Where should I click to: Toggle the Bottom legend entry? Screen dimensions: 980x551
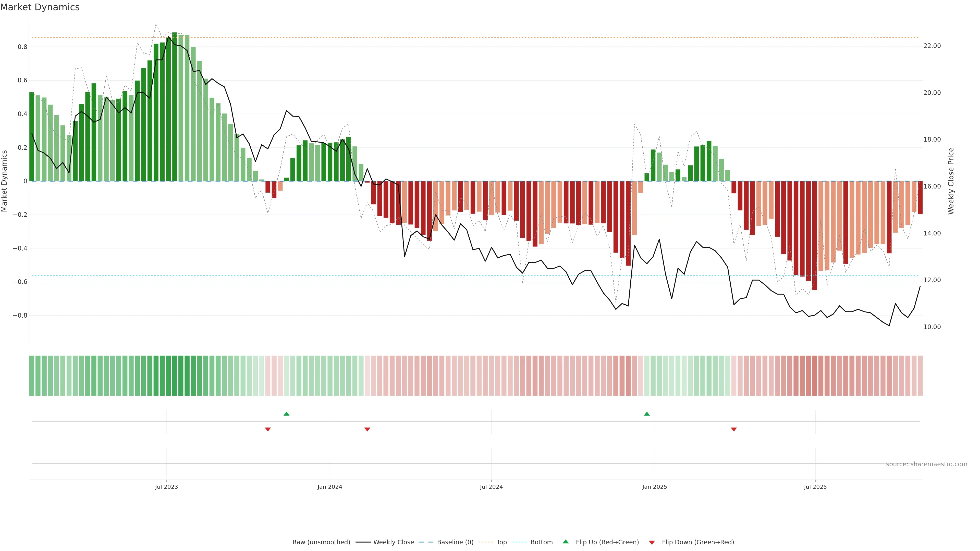tap(541, 542)
